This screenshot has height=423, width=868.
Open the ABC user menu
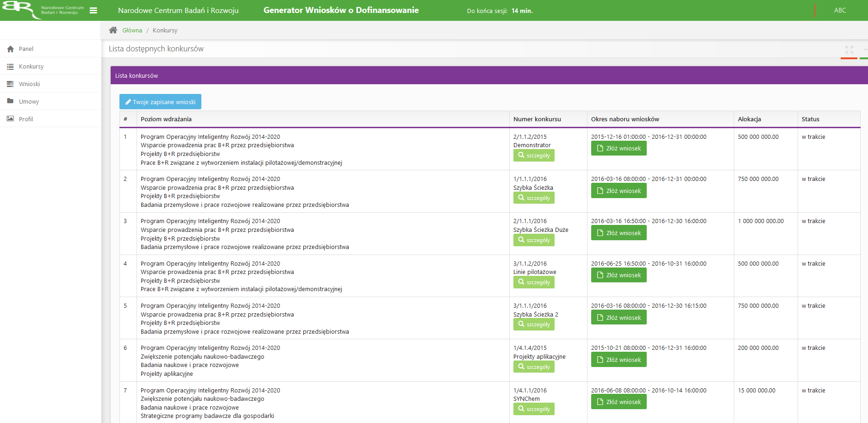point(840,10)
